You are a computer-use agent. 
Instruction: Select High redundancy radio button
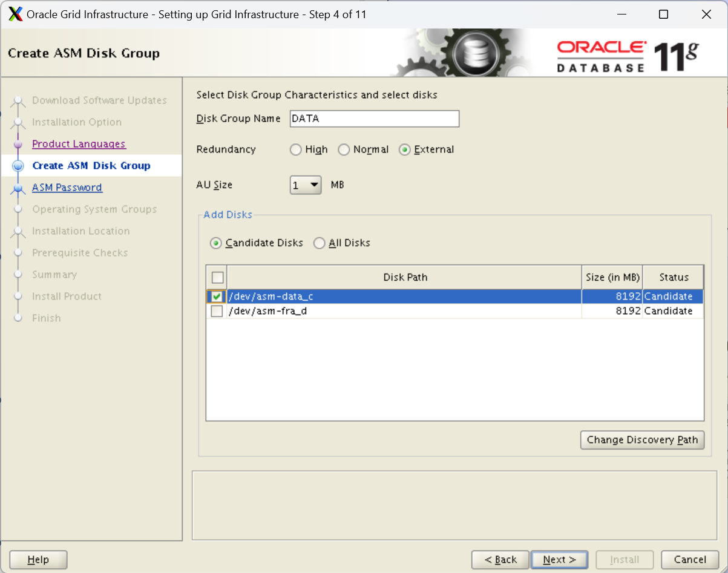[295, 149]
